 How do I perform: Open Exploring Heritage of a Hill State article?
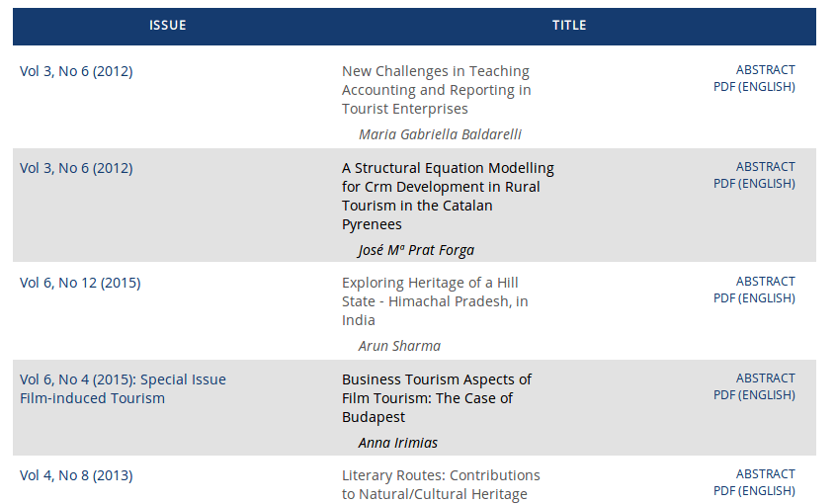click(435, 301)
